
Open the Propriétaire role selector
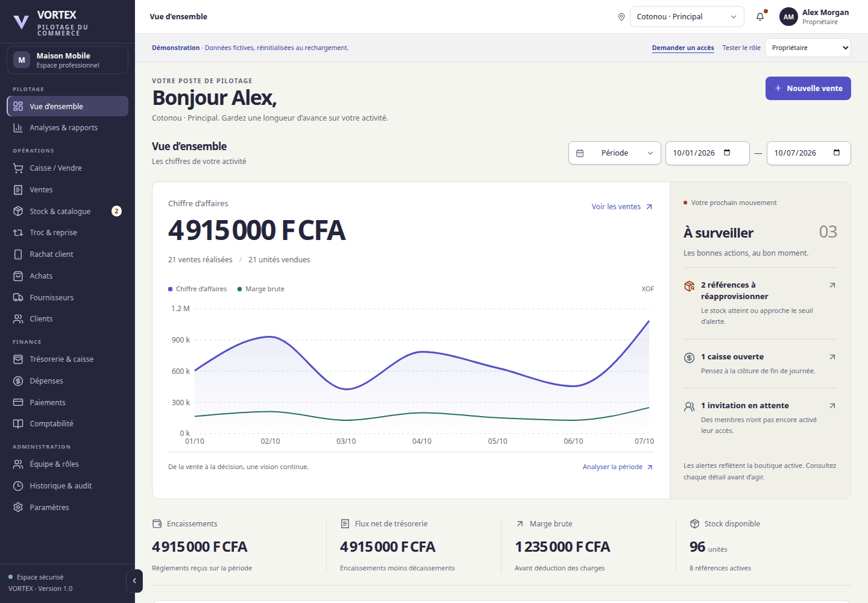808,48
